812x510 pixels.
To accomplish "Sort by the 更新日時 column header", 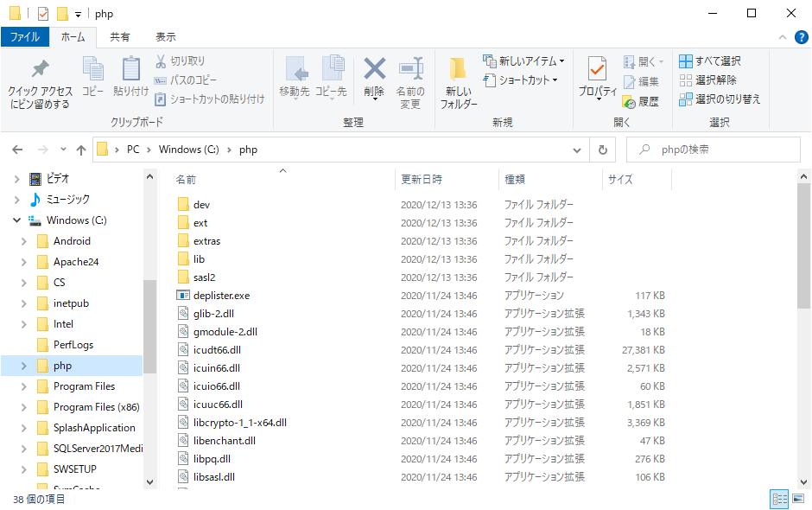I will [422, 180].
